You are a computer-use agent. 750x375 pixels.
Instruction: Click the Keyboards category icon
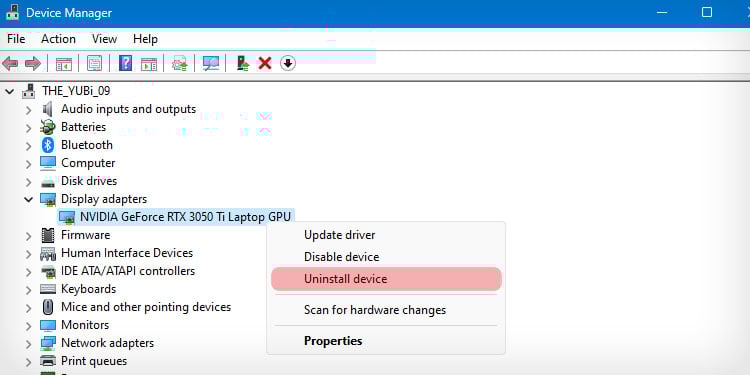pyautogui.click(x=47, y=289)
